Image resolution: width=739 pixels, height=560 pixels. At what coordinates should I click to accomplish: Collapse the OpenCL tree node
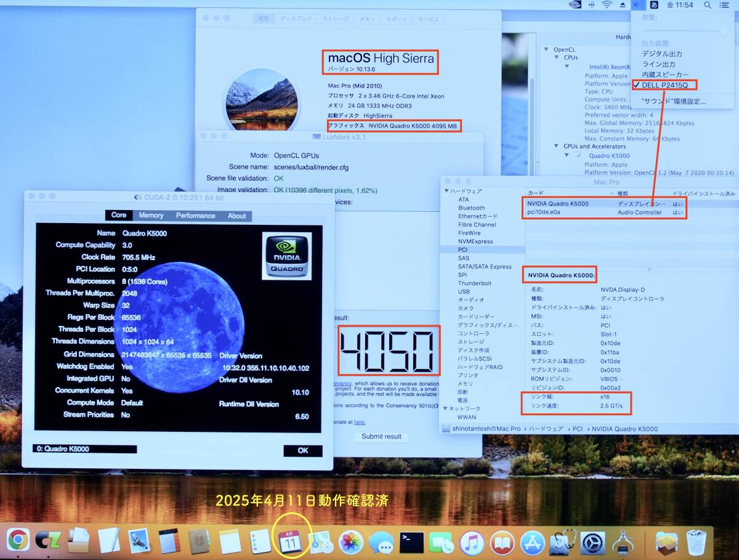[546, 49]
